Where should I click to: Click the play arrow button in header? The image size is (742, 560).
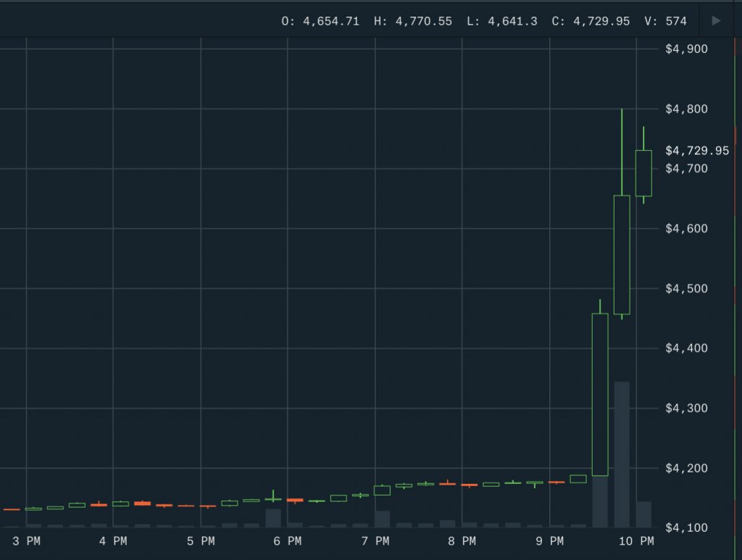pos(717,21)
